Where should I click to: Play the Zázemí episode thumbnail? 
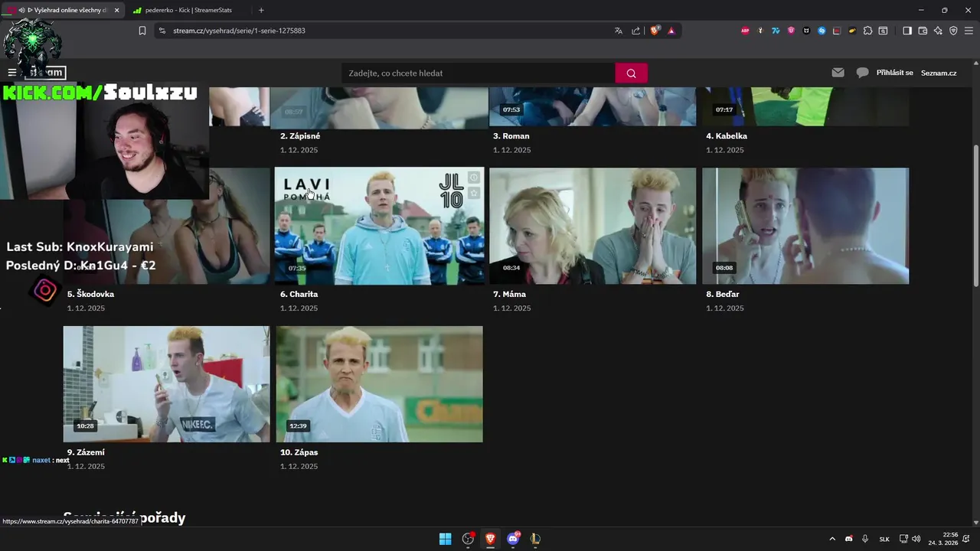tap(166, 384)
